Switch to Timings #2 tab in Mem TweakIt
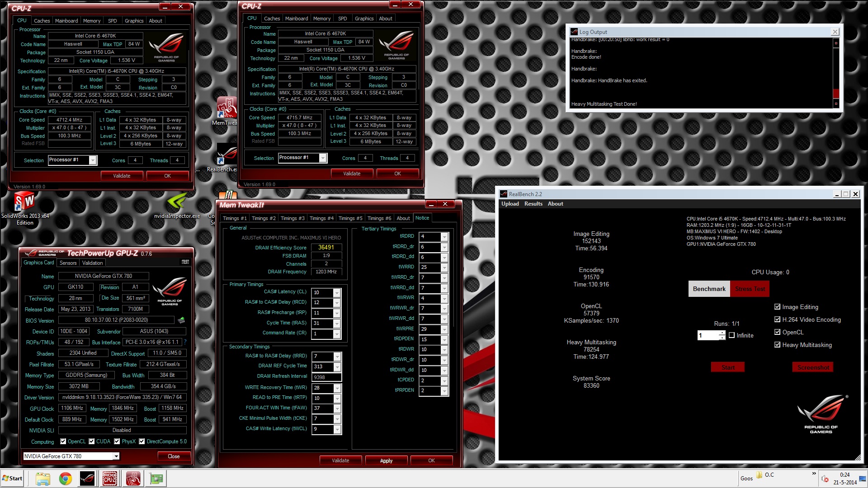Image resolution: width=868 pixels, height=488 pixels. point(264,218)
